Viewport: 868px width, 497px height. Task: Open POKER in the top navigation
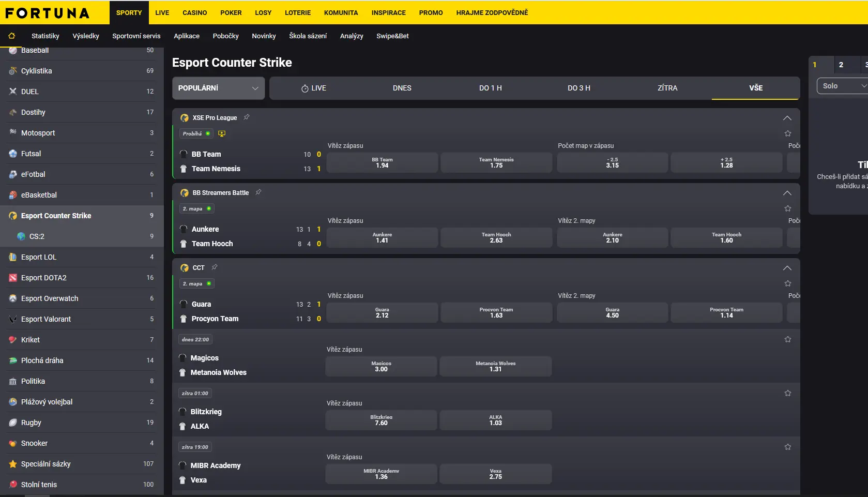tap(231, 12)
